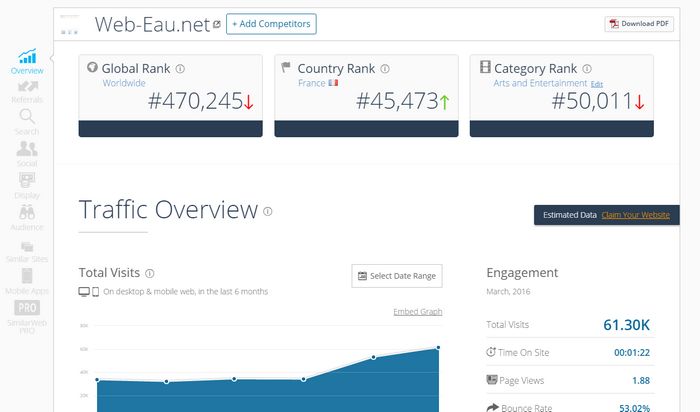Click the Country Rank info icon
This screenshot has width=700, height=412.
[x=385, y=69]
